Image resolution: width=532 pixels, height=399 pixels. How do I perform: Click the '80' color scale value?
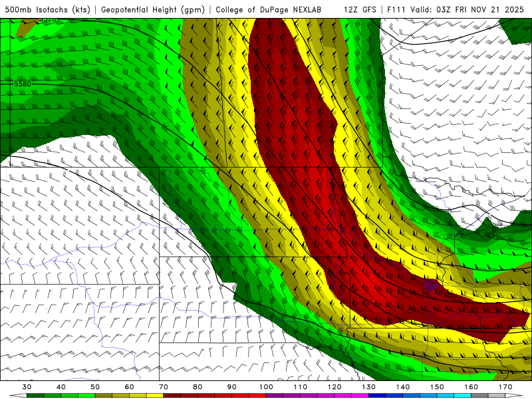click(x=198, y=387)
